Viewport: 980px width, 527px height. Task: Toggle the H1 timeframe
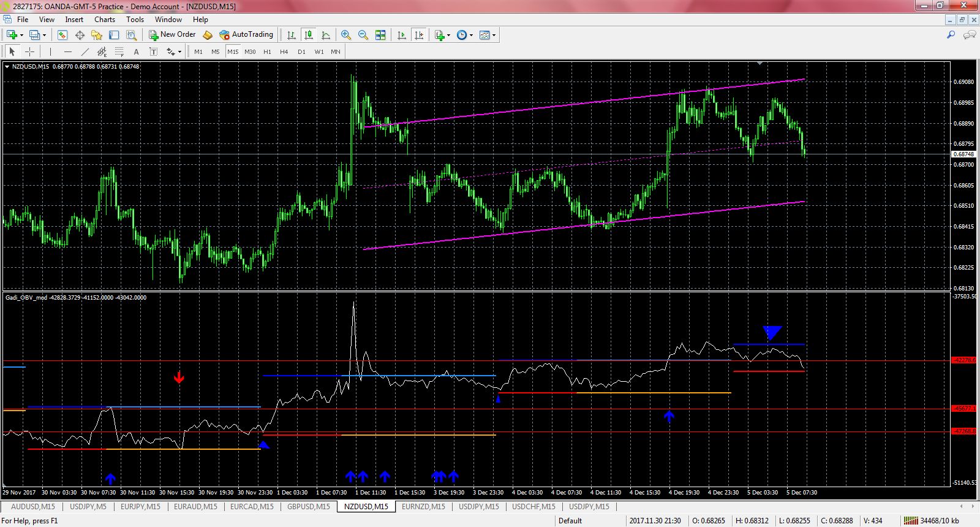coord(267,51)
